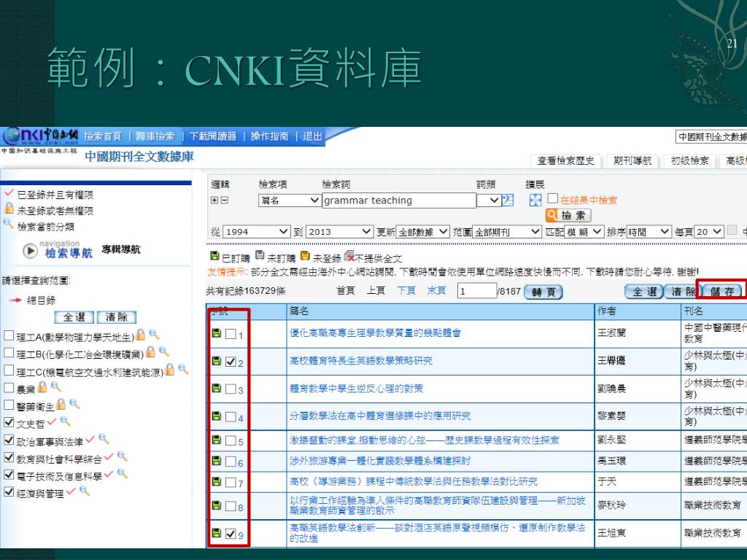
Task: Open the 模糊 match dropdown
Action: click(584, 232)
